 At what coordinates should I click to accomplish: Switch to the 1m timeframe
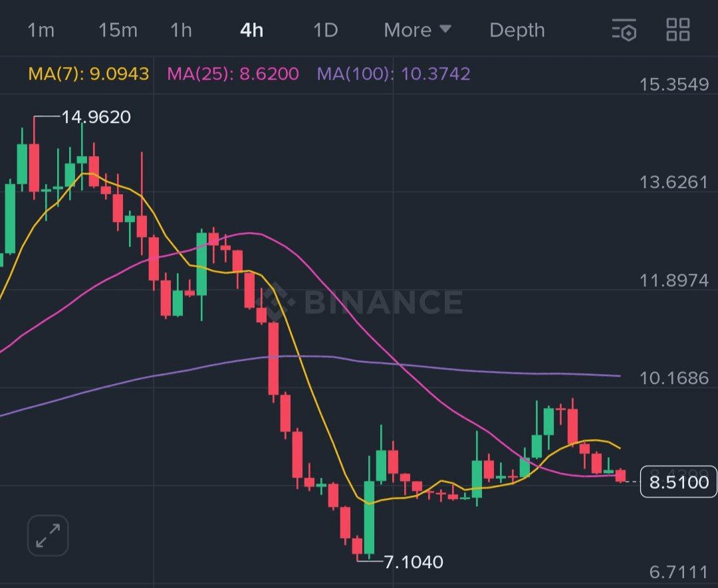point(41,31)
